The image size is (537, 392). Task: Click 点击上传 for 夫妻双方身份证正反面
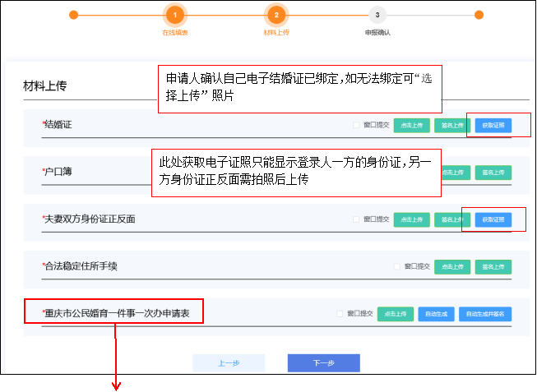412,219
